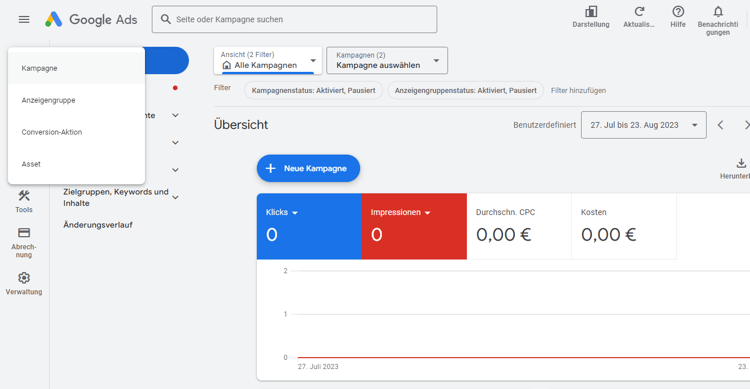
Task: Click the Benutzerdefiniert label
Action: point(544,125)
